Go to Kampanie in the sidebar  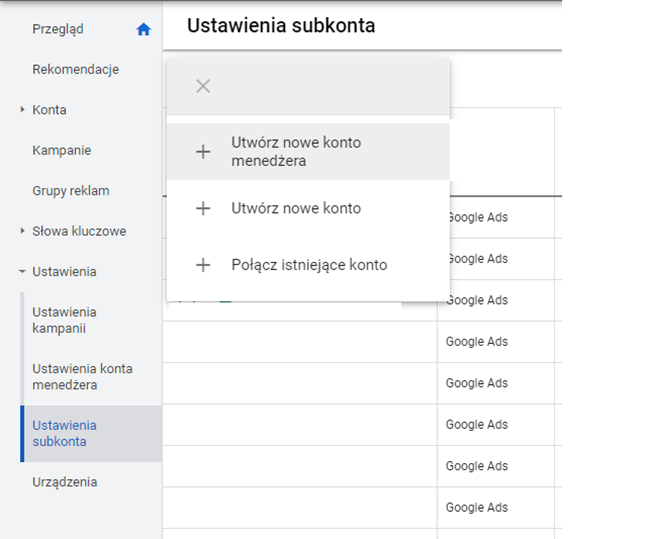coord(61,150)
